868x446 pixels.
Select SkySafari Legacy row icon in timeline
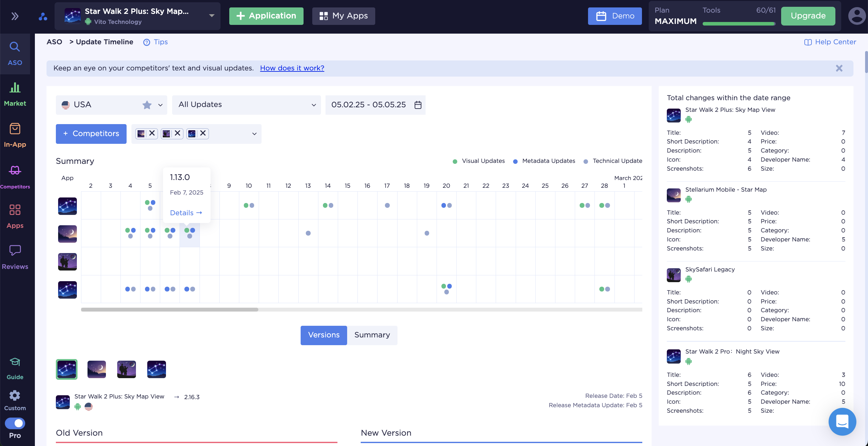(x=67, y=261)
